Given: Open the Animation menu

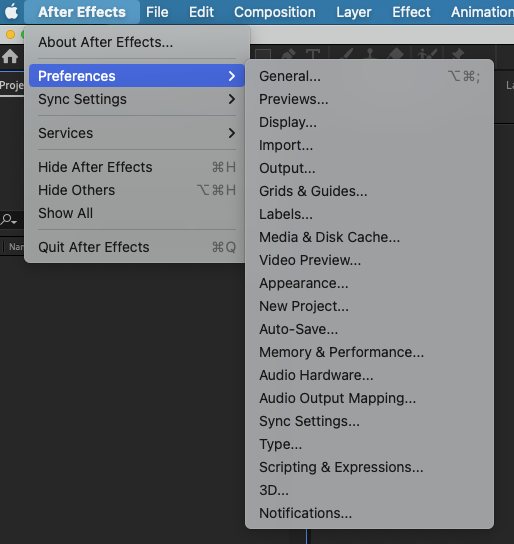Looking at the screenshot, I should [482, 12].
